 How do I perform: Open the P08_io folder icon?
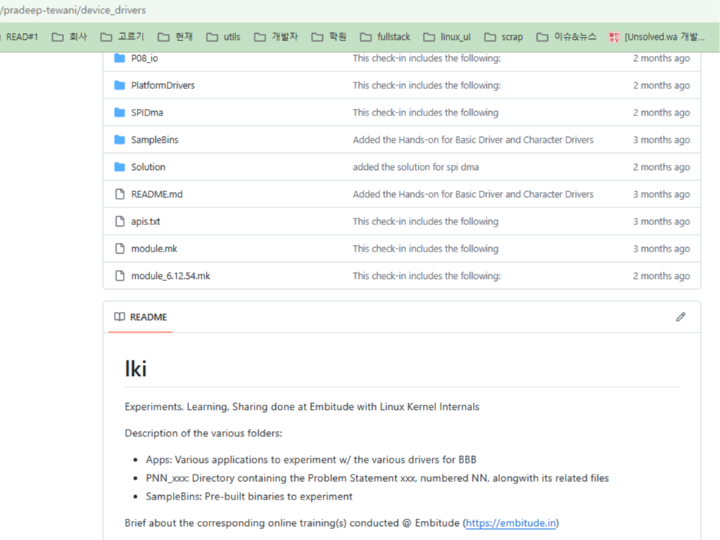[120, 58]
